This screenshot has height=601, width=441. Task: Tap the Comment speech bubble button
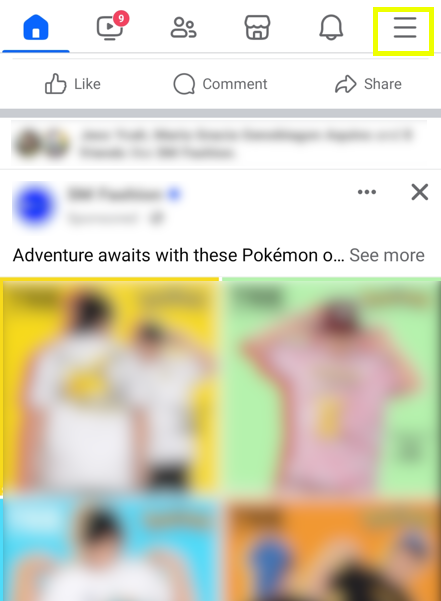click(220, 84)
